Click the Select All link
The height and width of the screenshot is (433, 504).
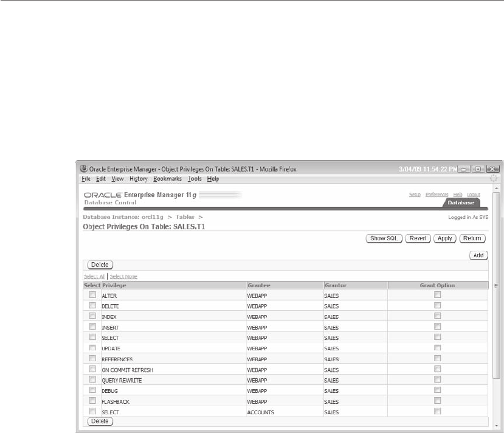click(x=94, y=277)
